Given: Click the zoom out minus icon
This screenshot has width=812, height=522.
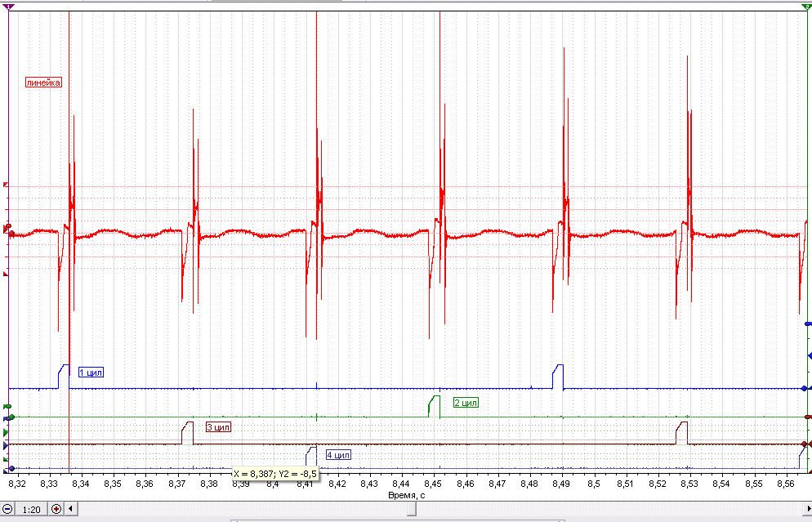Looking at the screenshot, I should tap(7, 509).
